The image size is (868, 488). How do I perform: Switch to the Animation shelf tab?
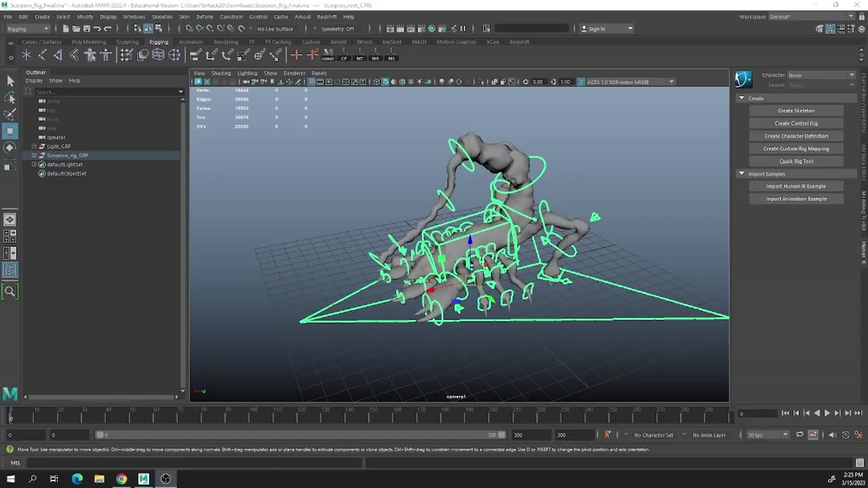pyautogui.click(x=190, y=42)
